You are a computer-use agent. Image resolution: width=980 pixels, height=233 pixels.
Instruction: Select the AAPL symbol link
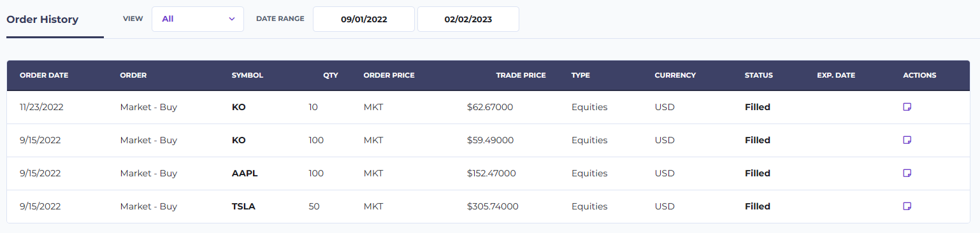(245, 173)
